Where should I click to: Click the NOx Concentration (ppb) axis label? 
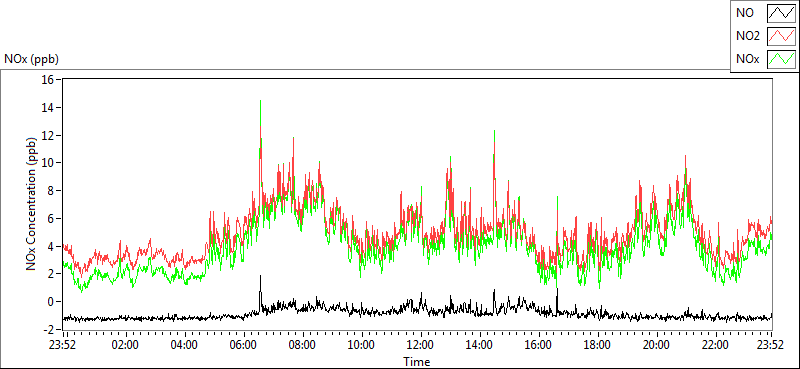(32, 203)
